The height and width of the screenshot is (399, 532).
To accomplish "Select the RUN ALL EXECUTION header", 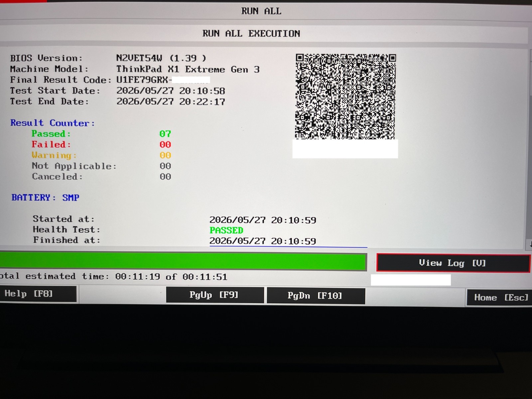I will 251,34.
